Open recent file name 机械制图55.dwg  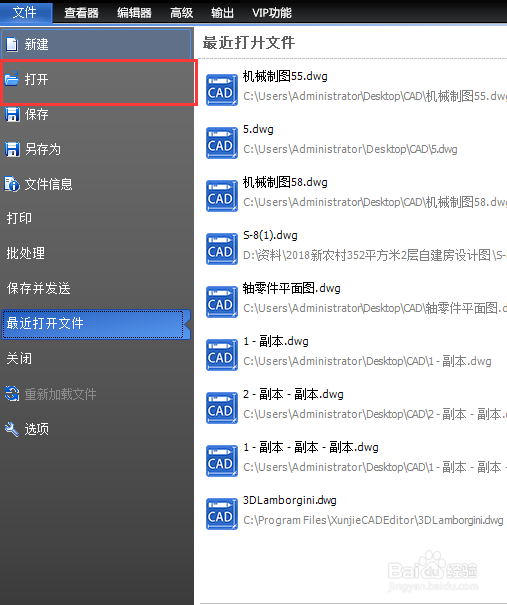click(285, 76)
